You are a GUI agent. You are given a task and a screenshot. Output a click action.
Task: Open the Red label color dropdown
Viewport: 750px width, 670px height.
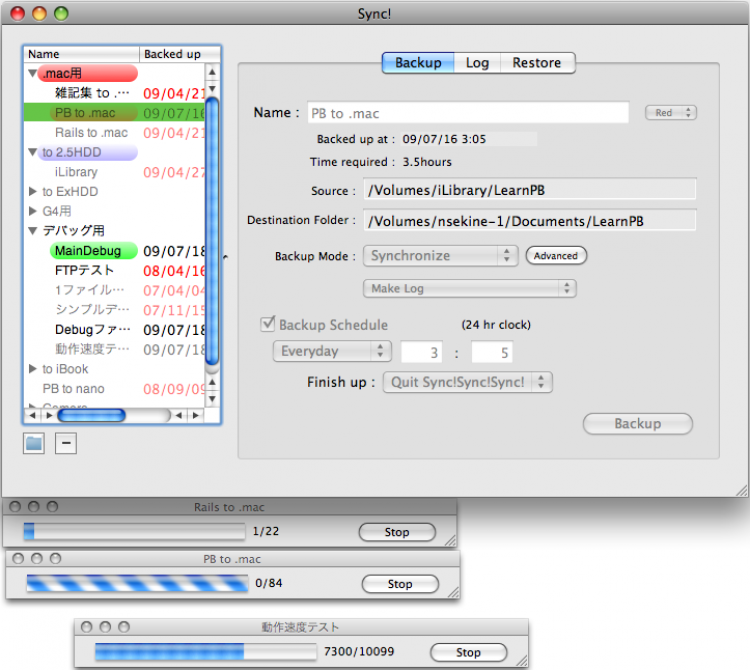pos(671,112)
